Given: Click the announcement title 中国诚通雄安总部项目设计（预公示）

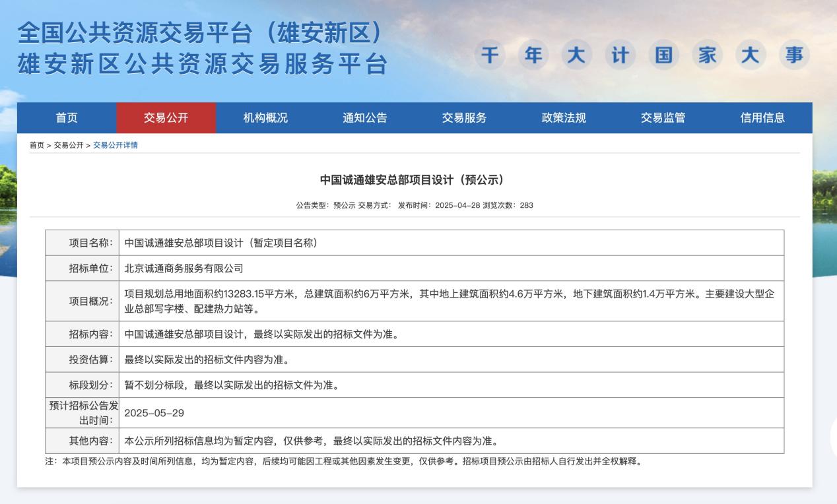Looking at the screenshot, I should 412,180.
